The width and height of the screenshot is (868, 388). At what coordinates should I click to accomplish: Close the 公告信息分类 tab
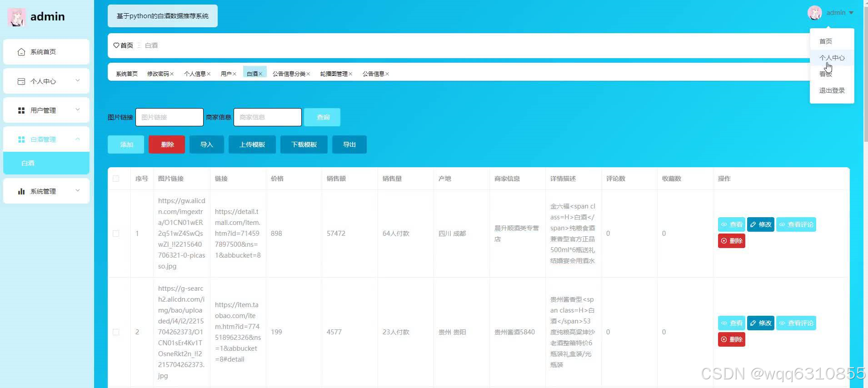pos(308,74)
